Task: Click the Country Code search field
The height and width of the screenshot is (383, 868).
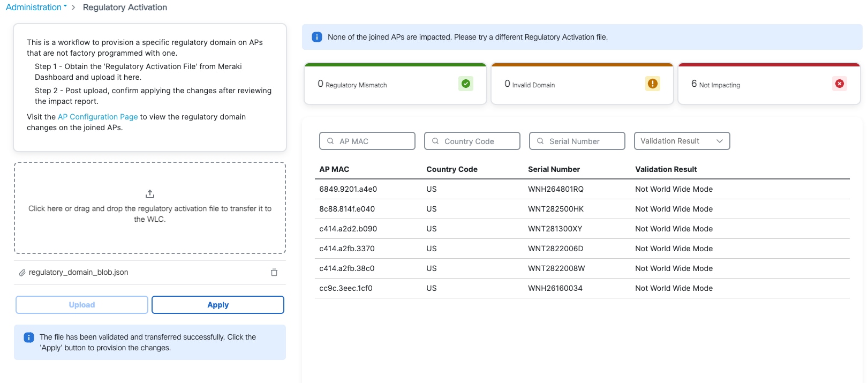Action: coord(472,141)
